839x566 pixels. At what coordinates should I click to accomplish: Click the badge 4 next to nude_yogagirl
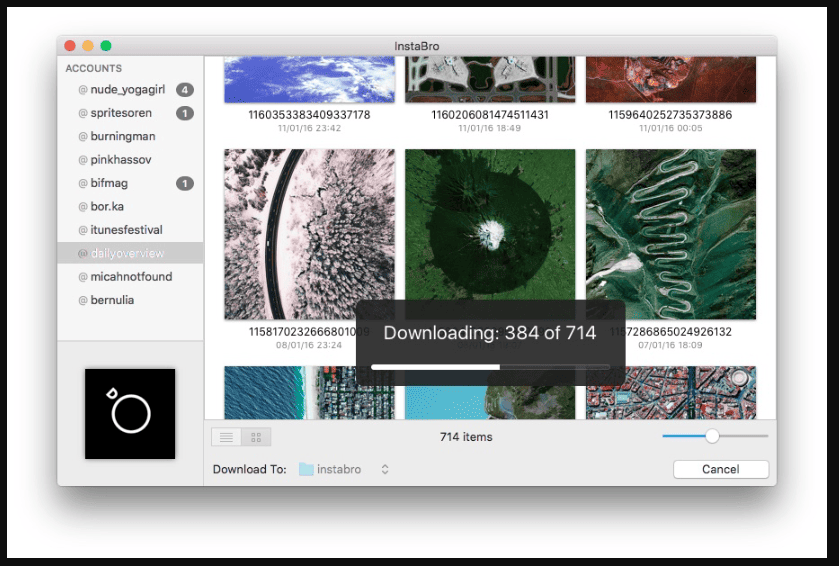185,90
